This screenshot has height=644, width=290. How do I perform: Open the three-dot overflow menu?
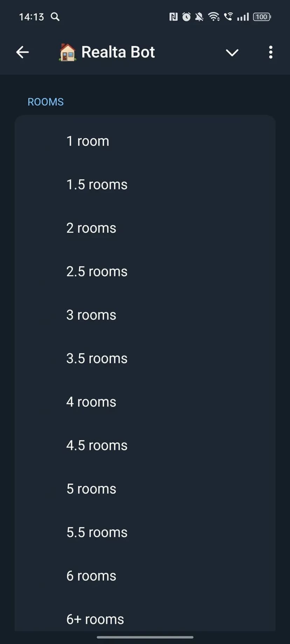point(270,52)
